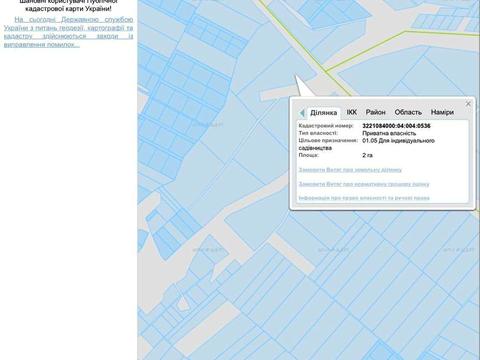Close the parcel info popup

click(x=468, y=104)
